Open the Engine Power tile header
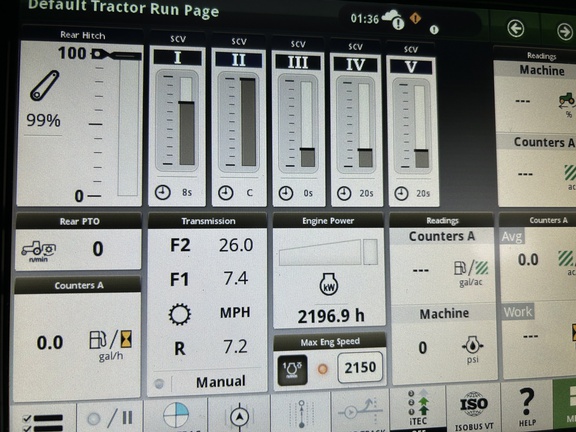The width and height of the screenshot is (576, 432). (328, 220)
